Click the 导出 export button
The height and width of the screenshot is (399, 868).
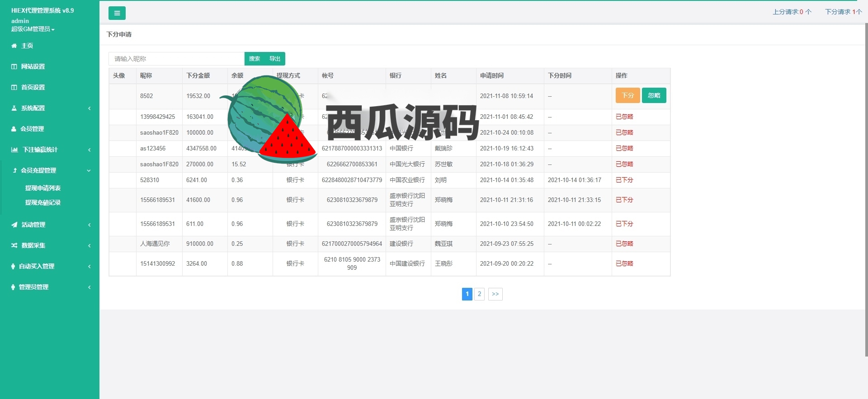(x=275, y=59)
